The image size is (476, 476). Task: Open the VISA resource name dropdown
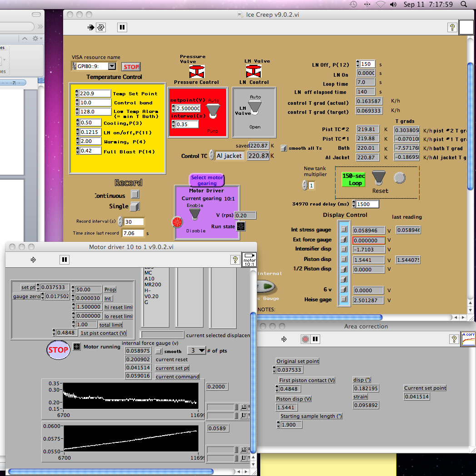point(112,67)
